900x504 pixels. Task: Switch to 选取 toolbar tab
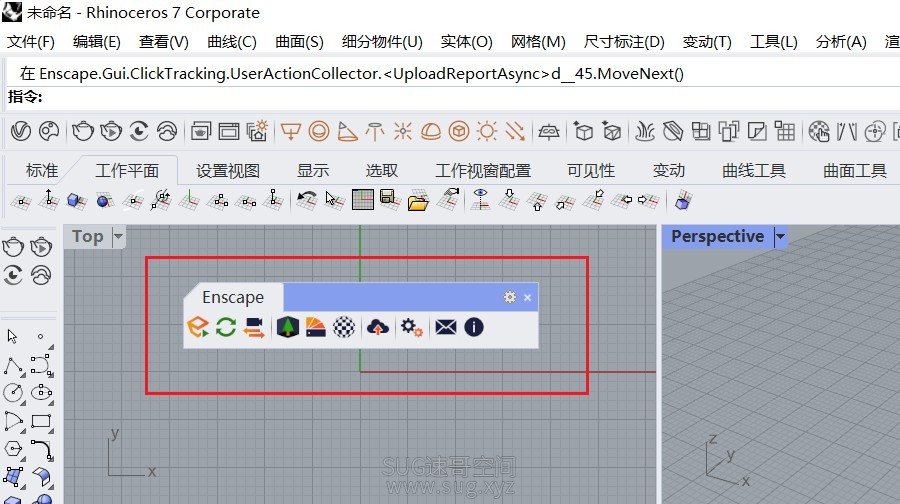tap(382, 170)
